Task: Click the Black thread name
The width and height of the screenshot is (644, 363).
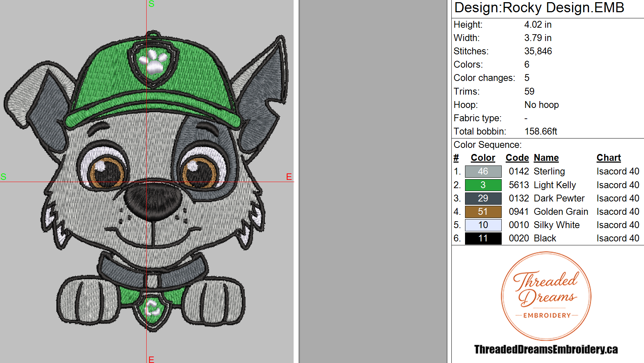Action: click(x=545, y=238)
